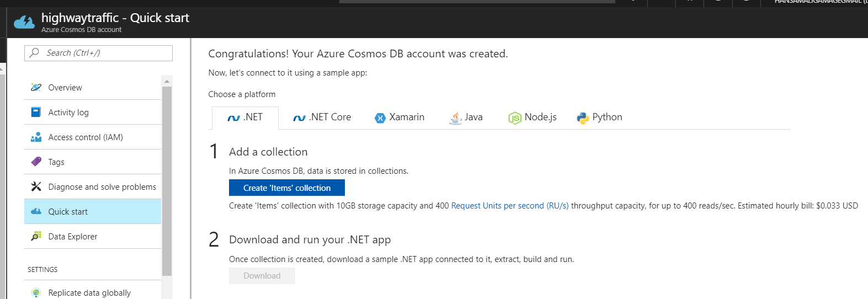This screenshot has height=299, width=868.
Task: Open Request Units per second (RU/s) link
Action: click(x=510, y=206)
